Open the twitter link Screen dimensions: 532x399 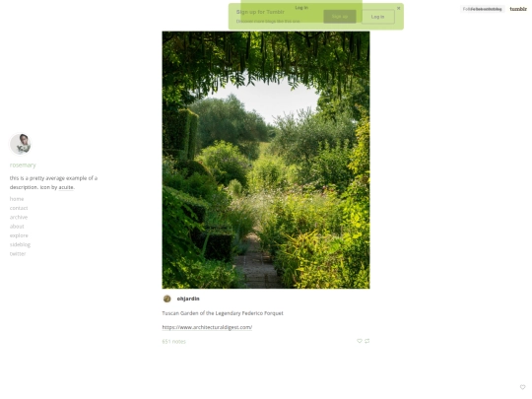(x=18, y=254)
